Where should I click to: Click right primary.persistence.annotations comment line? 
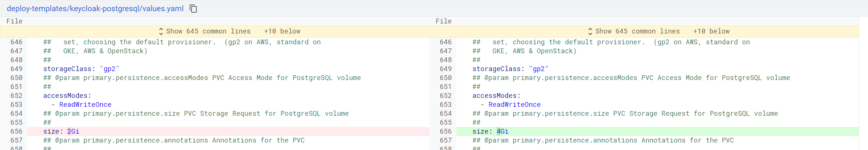[603, 140]
